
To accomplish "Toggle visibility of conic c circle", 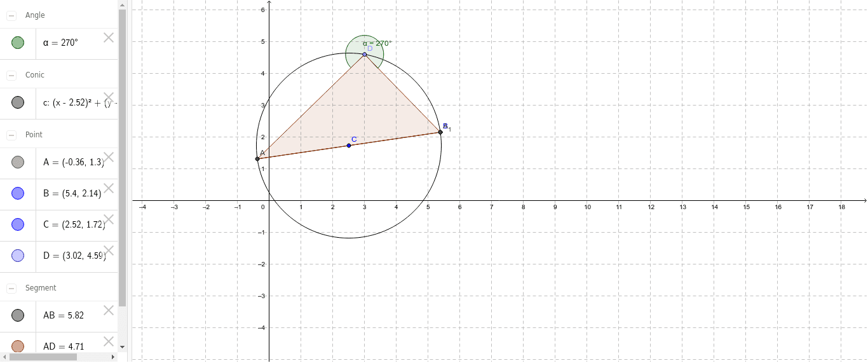I will click(18, 102).
